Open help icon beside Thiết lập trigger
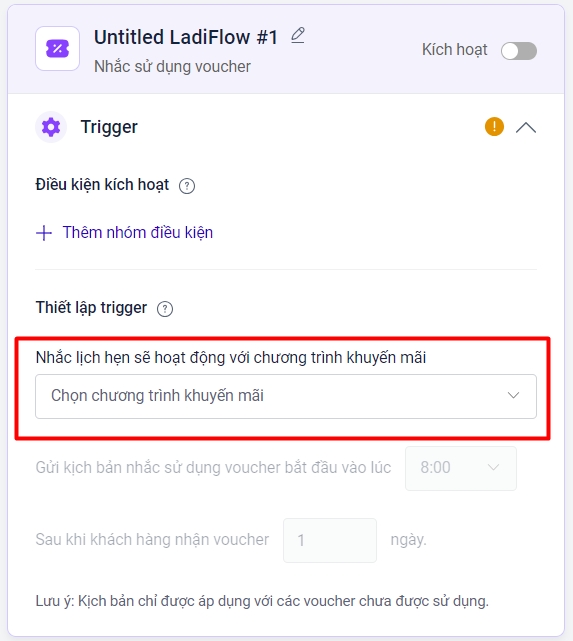 pyautogui.click(x=165, y=309)
